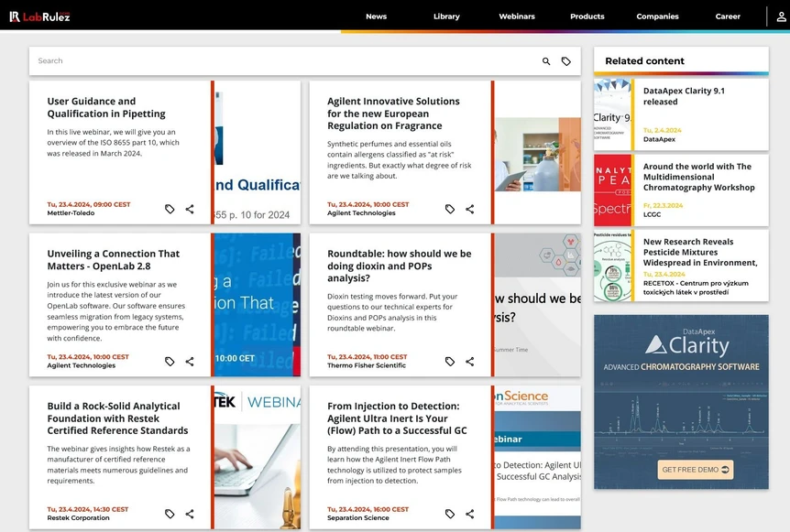Click the Restek WEBINAR laptop thumbnail
The width and height of the screenshot is (790, 532).
tap(257, 457)
